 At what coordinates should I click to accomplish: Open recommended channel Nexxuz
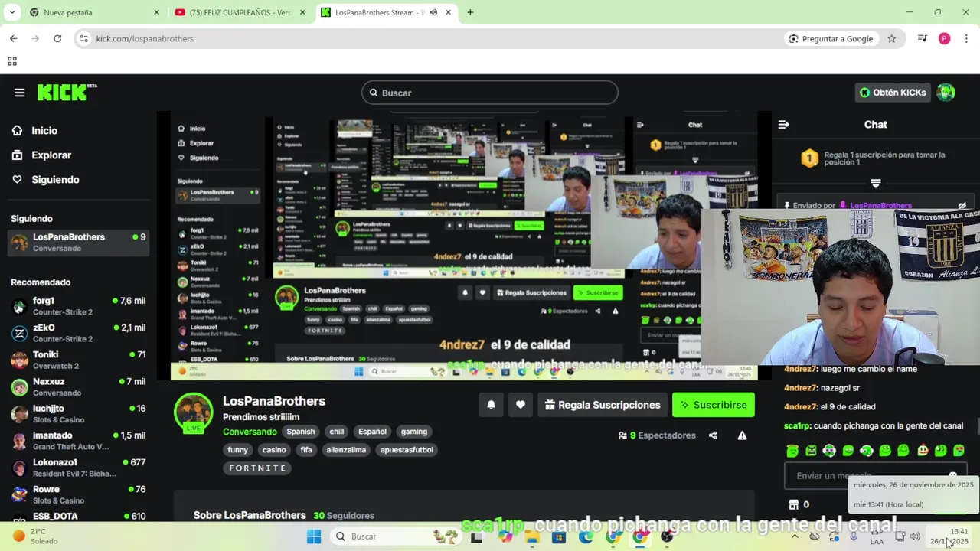pyautogui.click(x=78, y=386)
